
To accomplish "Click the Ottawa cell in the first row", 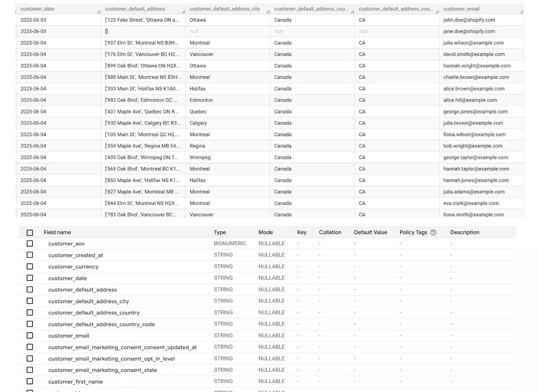I will [197, 20].
